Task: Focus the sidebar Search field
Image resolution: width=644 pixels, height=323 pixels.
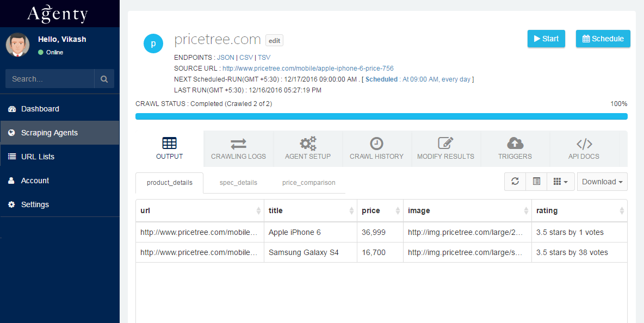Action: click(49, 79)
